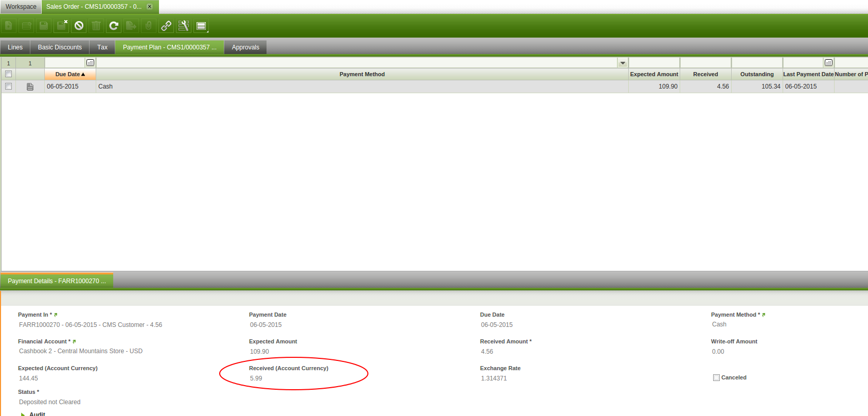Open the Last Payment Date filter calendar
This screenshot has height=416, width=868.
point(828,63)
